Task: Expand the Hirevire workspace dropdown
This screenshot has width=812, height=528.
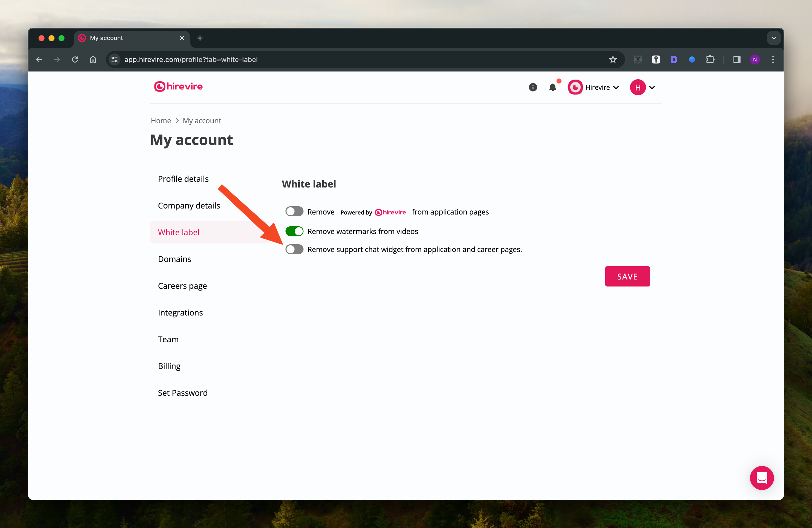Action: 594,87
